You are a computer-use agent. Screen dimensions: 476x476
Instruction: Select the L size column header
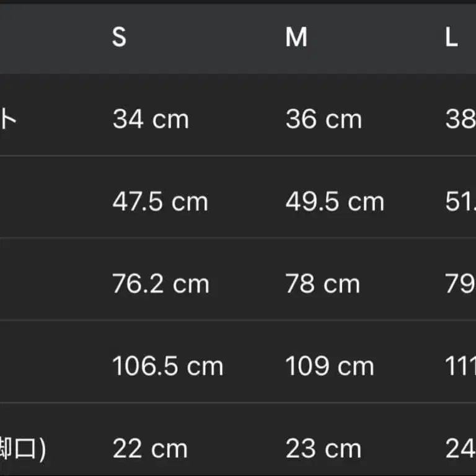point(451,37)
